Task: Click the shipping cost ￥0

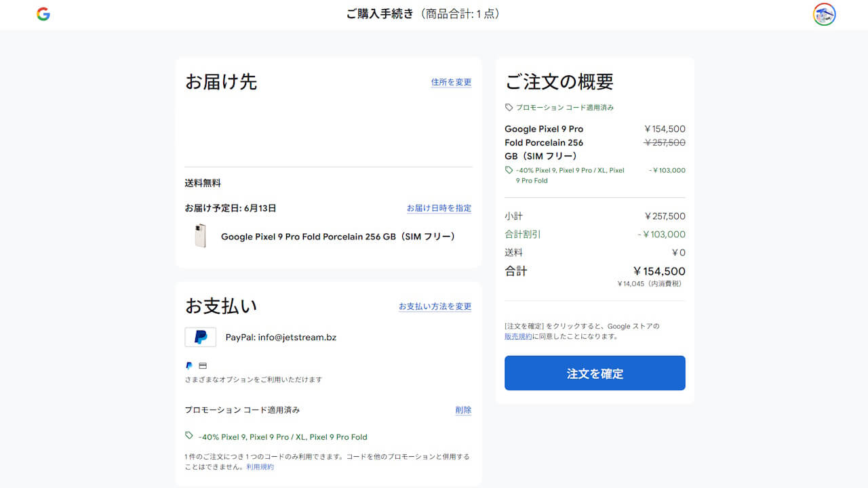Action: point(678,253)
